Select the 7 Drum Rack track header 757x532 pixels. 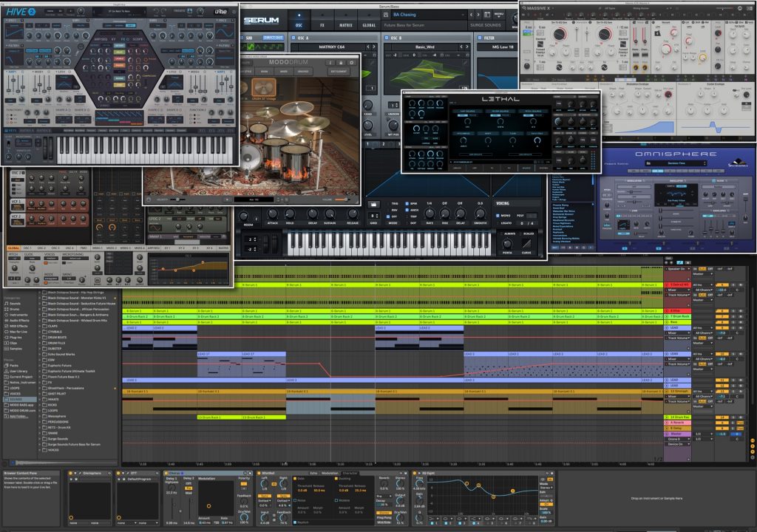click(x=677, y=317)
